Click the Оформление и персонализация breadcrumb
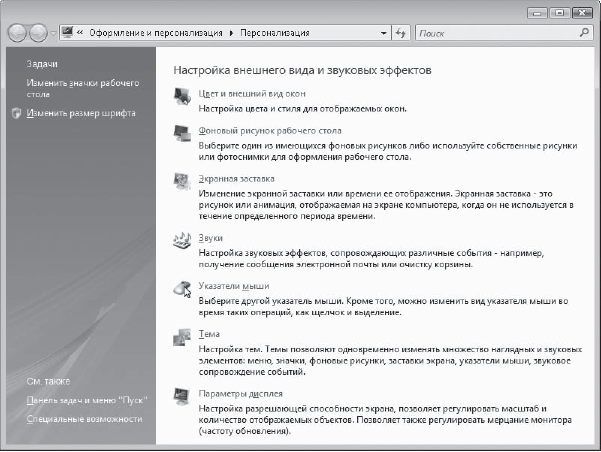Image resolution: width=601 pixels, height=452 pixels. [x=156, y=33]
